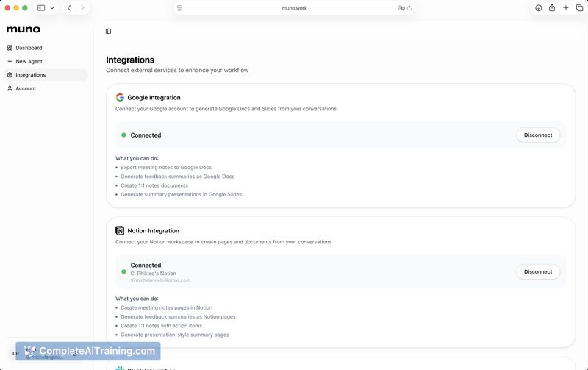588x370 pixels.
Task: Click "Create meeting notes pages in Notion"
Action: tap(167, 307)
